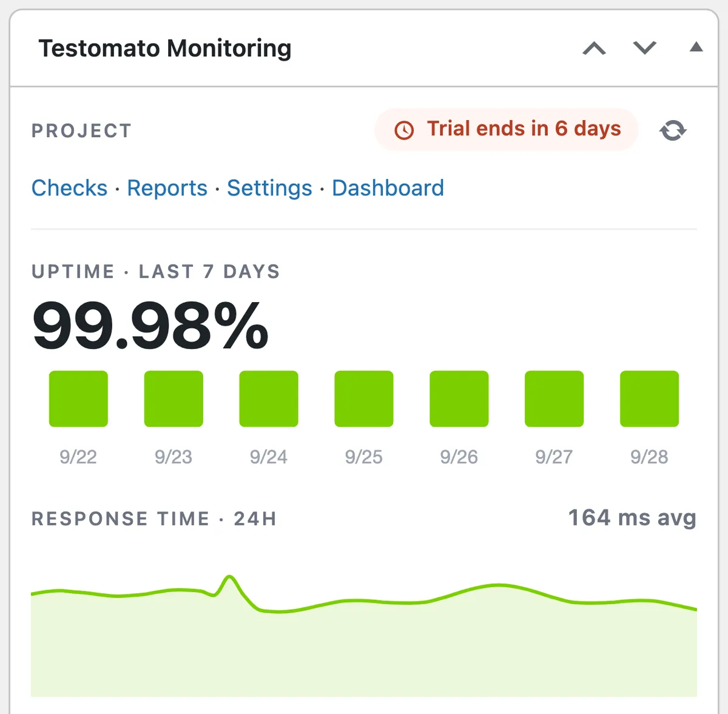728x714 pixels.
Task: Click the 99.98% uptime value
Action: 150,326
